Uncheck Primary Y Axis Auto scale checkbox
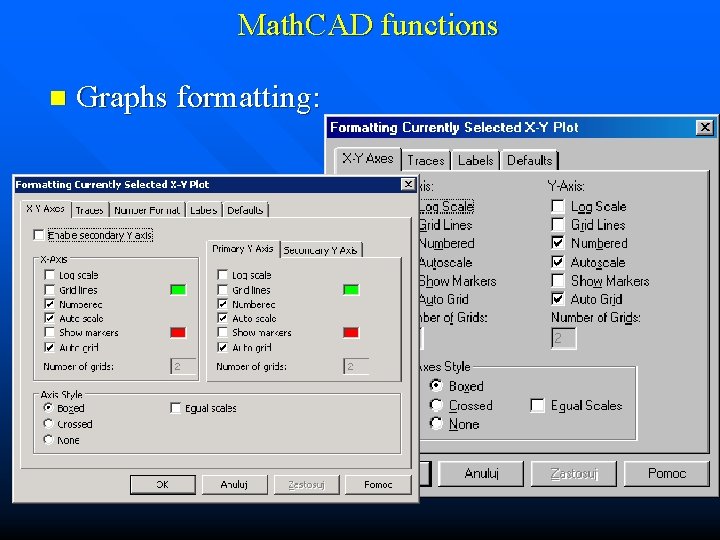Image resolution: width=720 pixels, height=540 pixels. pyautogui.click(x=223, y=318)
